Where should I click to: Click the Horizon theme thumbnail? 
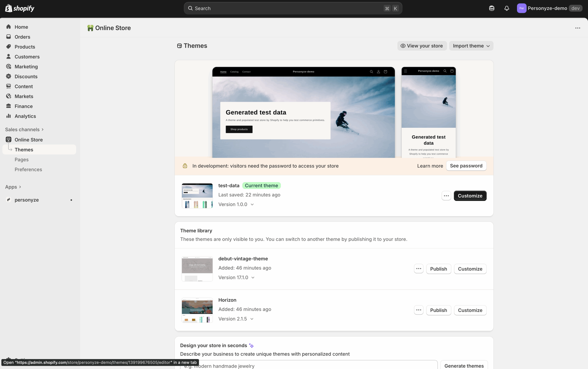(x=197, y=310)
